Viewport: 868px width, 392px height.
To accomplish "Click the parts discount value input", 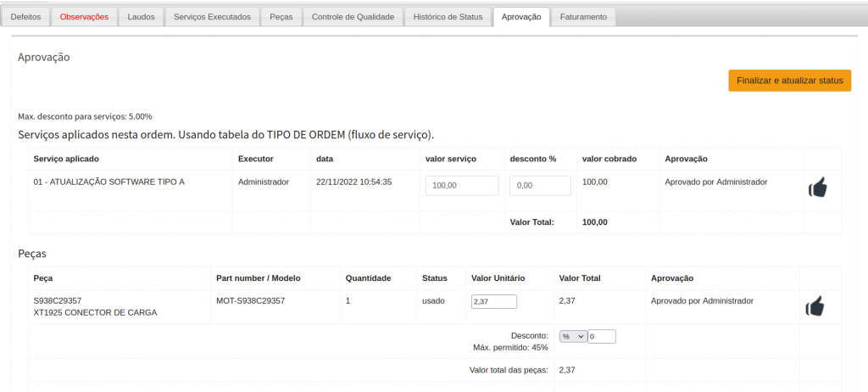I will click(602, 336).
